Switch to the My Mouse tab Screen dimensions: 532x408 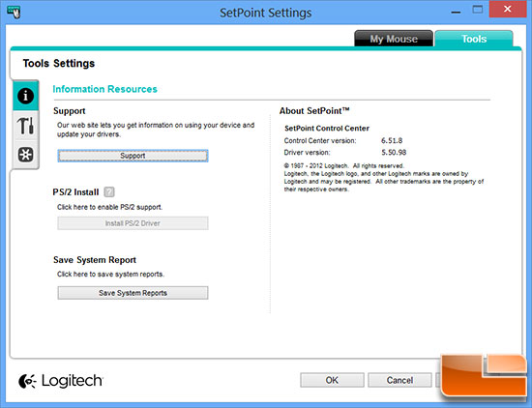(394, 39)
